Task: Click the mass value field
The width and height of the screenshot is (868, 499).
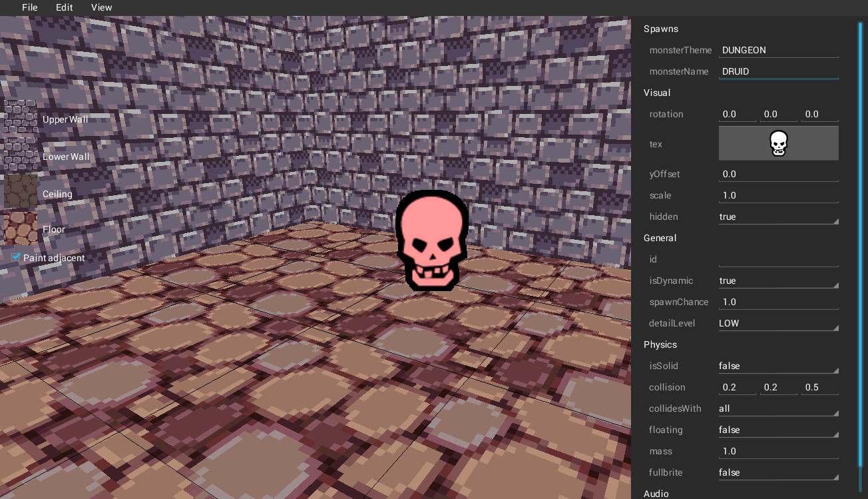Action: 779,451
